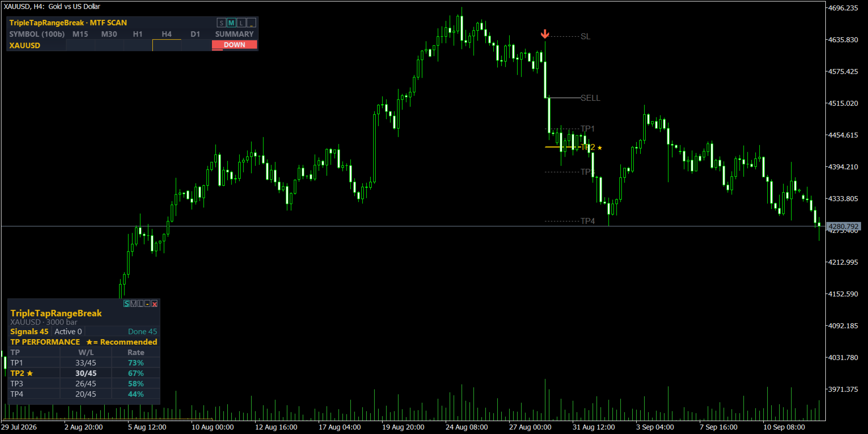Image resolution: width=868 pixels, height=434 pixels.
Task: Set TripleTapRangeBreak stats panel to size L
Action: (x=140, y=303)
